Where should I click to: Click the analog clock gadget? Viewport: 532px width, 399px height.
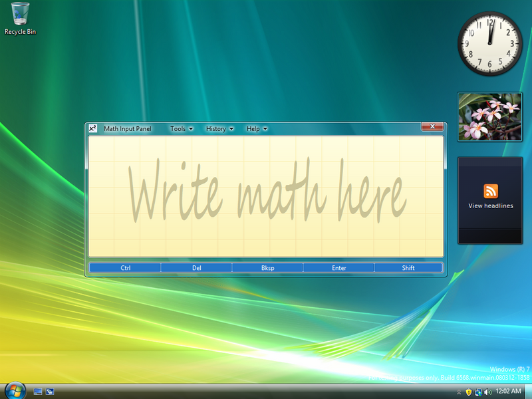point(489,43)
